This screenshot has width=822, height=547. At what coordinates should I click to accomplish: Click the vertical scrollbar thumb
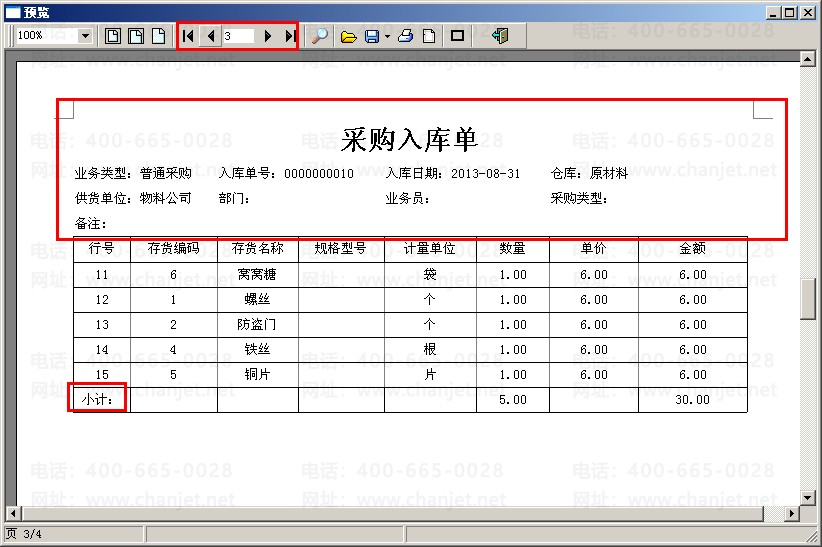(x=808, y=299)
